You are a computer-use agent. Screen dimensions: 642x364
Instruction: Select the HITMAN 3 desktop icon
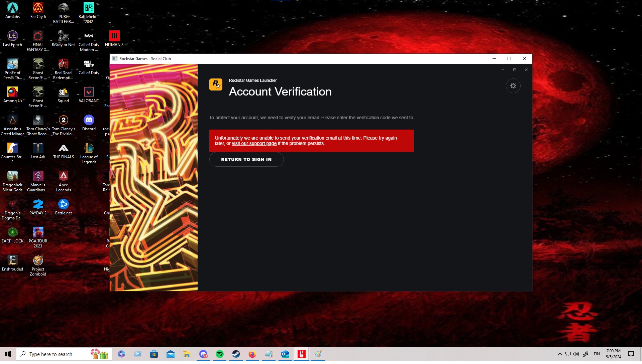coord(114,39)
